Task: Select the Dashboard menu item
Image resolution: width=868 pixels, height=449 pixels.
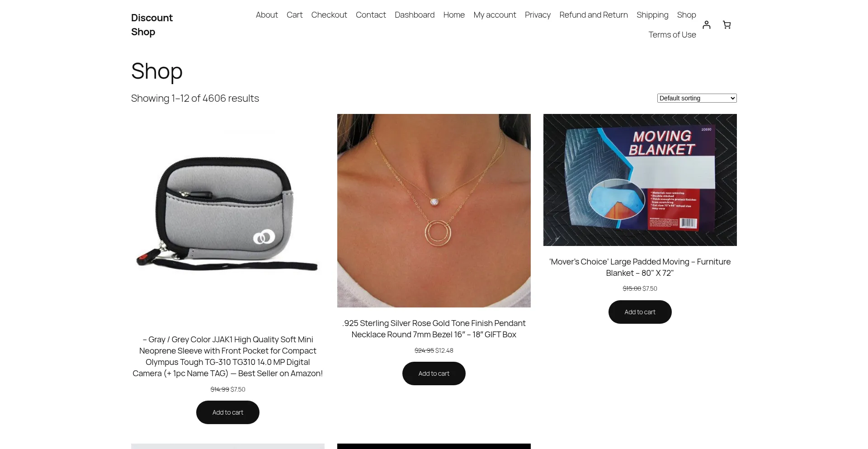Action: tap(415, 15)
